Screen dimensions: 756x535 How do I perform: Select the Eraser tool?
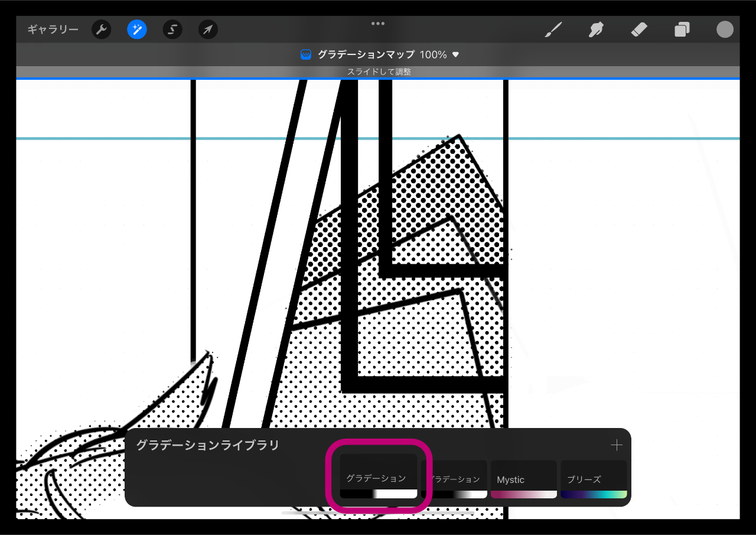639,30
